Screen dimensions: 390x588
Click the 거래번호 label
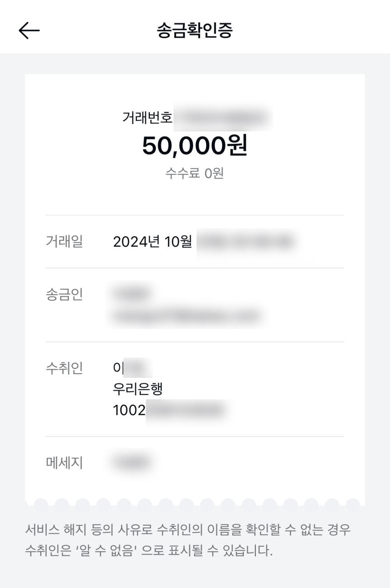(x=147, y=117)
